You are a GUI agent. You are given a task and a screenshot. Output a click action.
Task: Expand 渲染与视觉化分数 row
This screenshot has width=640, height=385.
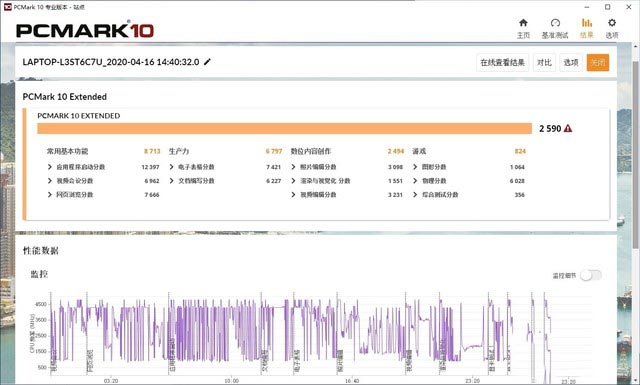click(x=293, y=180)
